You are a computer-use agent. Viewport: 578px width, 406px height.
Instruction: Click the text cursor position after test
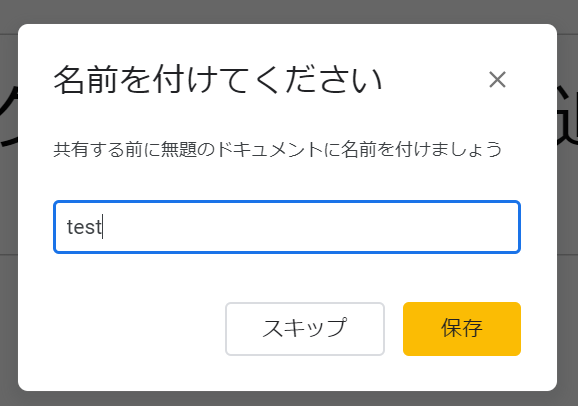[x=103, y=227]
